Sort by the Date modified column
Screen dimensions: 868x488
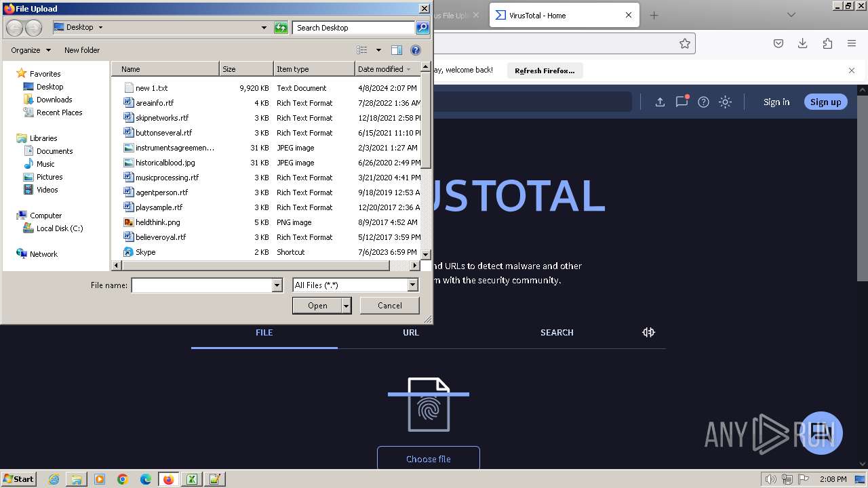click(387, 69)
